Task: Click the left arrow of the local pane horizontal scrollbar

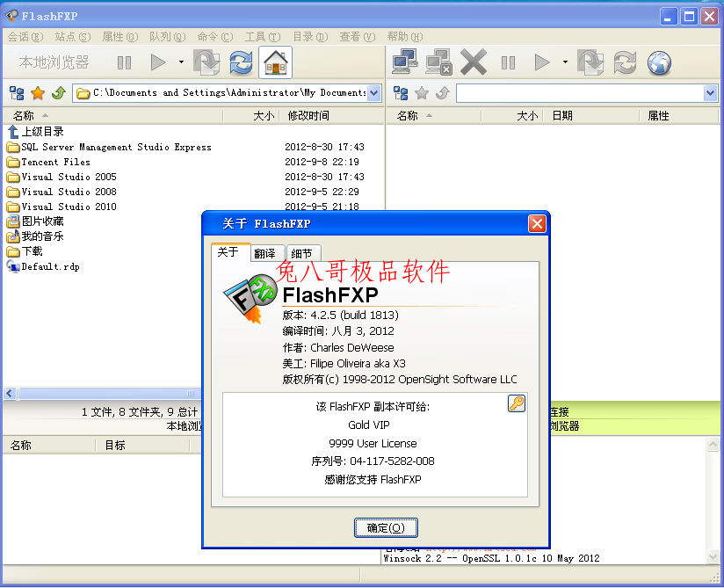Action: (10, 393)
